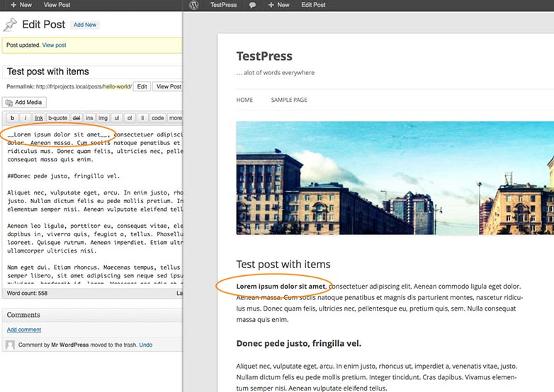Select the Edit permalink button
554x392 pixels.
(x=142, y=86)
